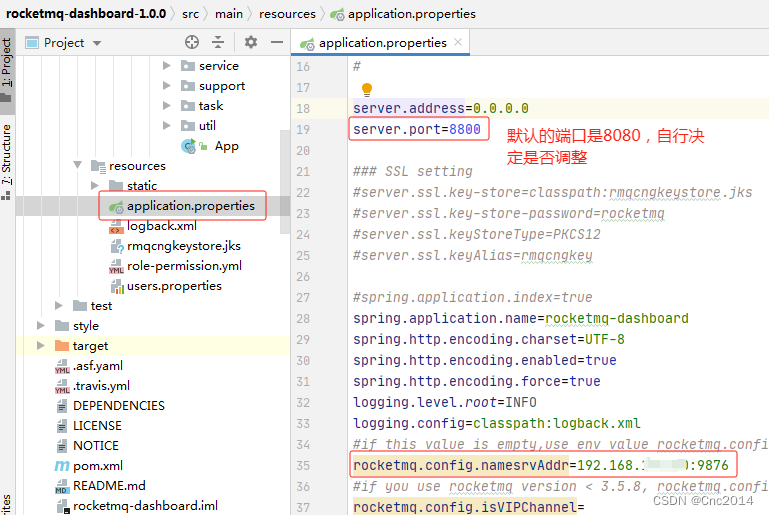
Task: Select .travis.yml file
Action: (101, 386)
